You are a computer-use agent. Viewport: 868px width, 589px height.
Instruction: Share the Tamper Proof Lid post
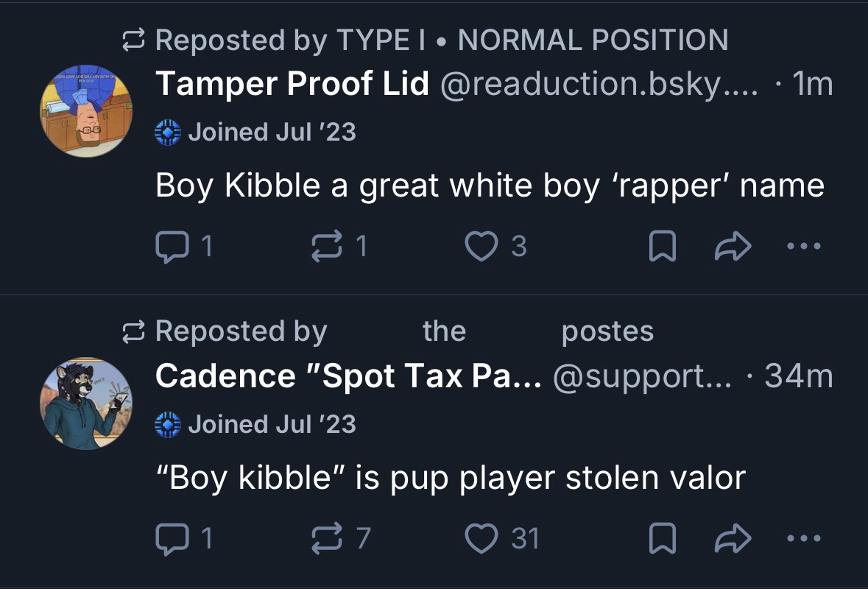click(732, 247)
